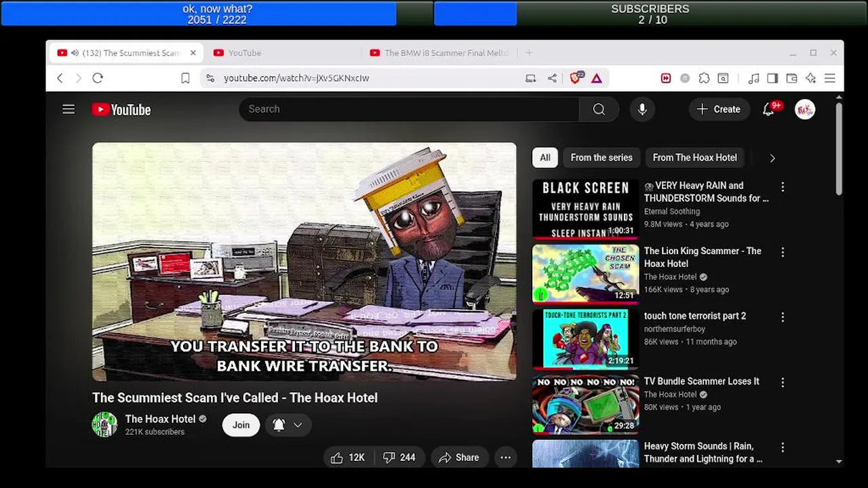
Task: Open TV Bundle Scammer thumbnail
Action: [x=585, y=404]
